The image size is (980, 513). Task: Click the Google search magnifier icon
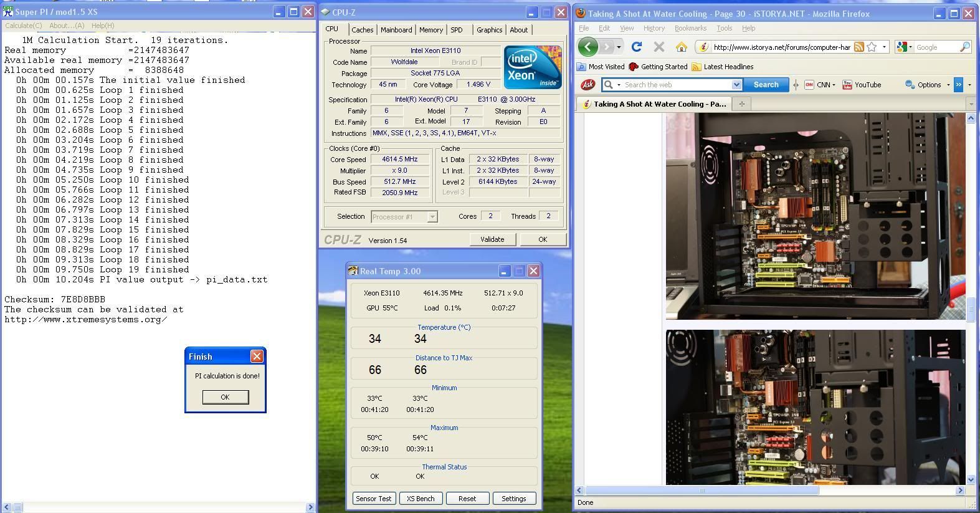pyautogui.click(x=964, y=47)
